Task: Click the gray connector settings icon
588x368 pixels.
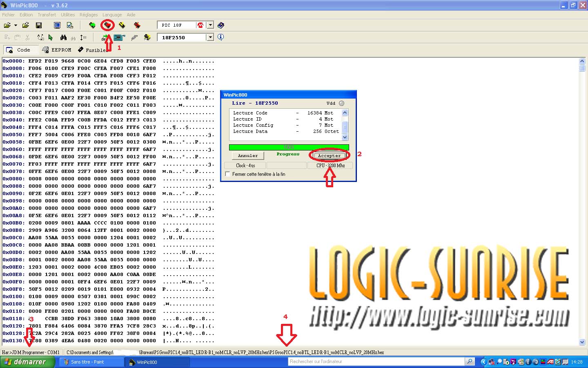Action: pyautogui.click(x=134, y=38)
